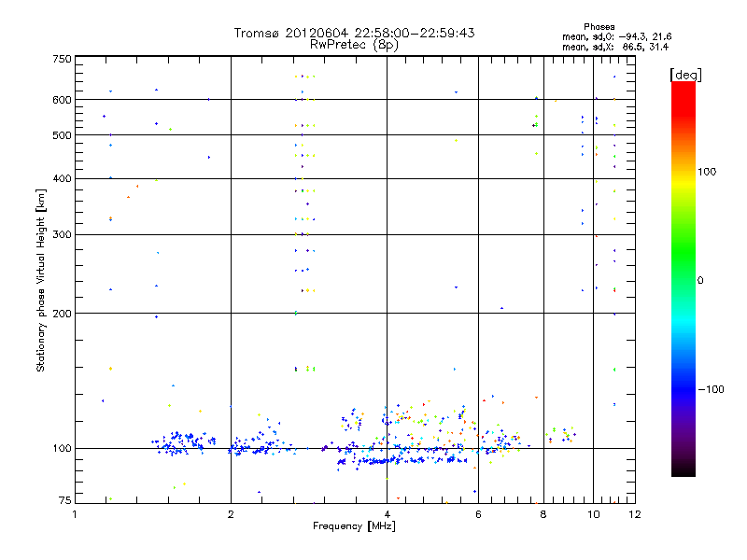Screen dimensions: 747x560
Task: Click the 'Frequency [MHz]' axis label
Action: 354,526
